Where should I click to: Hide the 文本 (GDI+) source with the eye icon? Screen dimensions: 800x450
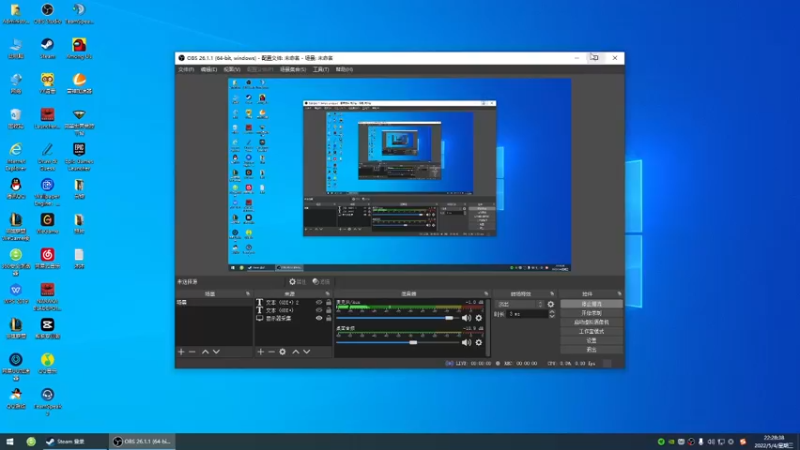319,310
